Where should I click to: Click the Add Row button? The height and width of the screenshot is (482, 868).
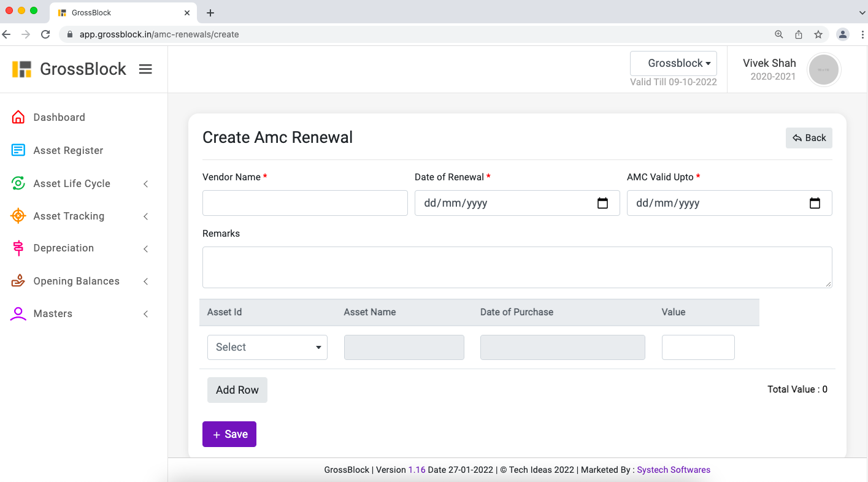237,390
